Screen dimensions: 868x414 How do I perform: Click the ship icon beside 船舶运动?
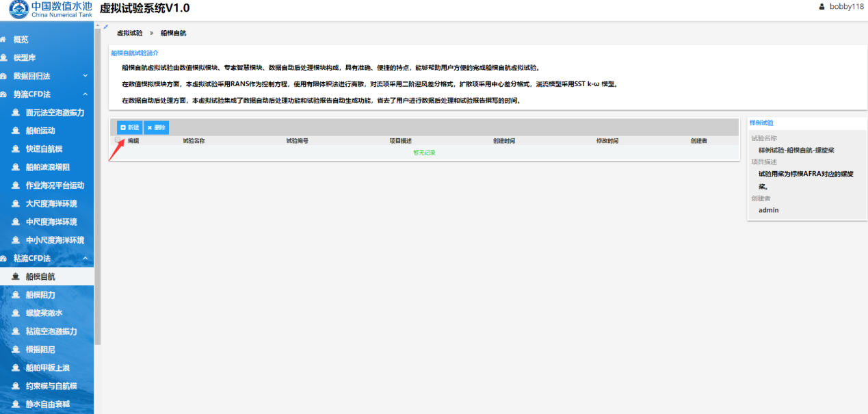16,131
